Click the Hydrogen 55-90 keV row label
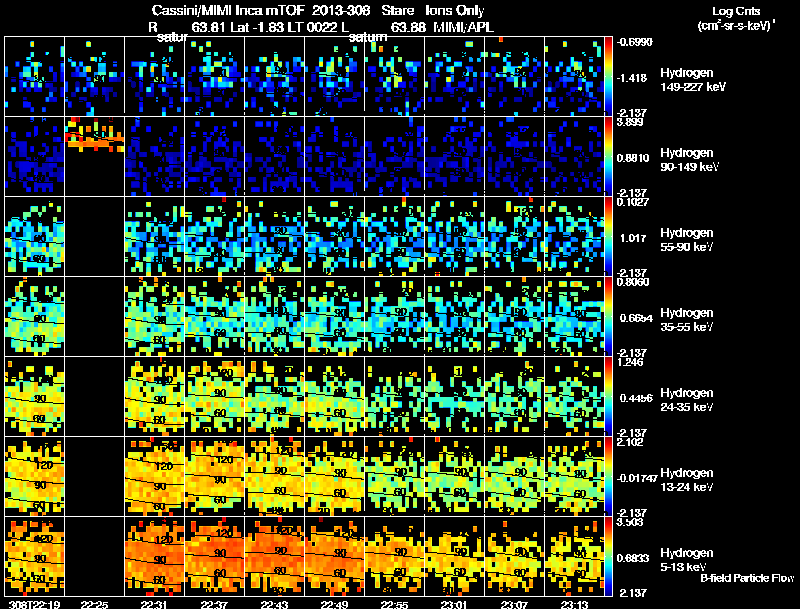The height and width of the screenshot is (609, 800). coord(687,240)
